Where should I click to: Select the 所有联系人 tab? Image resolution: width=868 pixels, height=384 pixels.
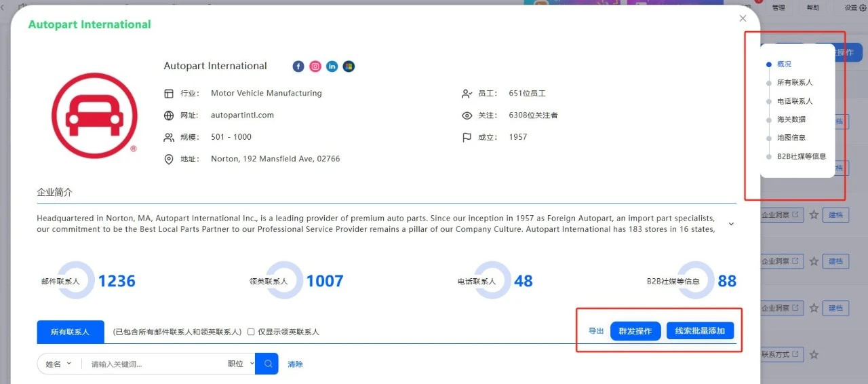pos(71,332)
